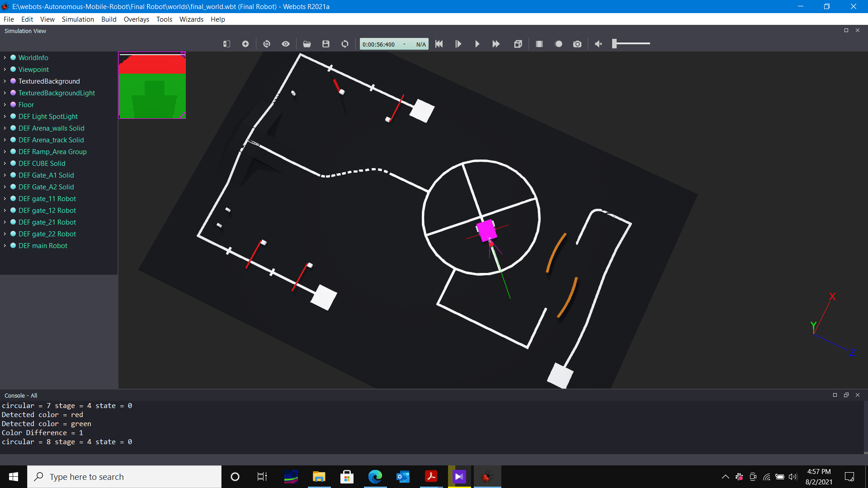Image resolution: width=868 pixels, height=488 pixels.
Task: Open the Simulation menu
Action: [x=77, y=19]
